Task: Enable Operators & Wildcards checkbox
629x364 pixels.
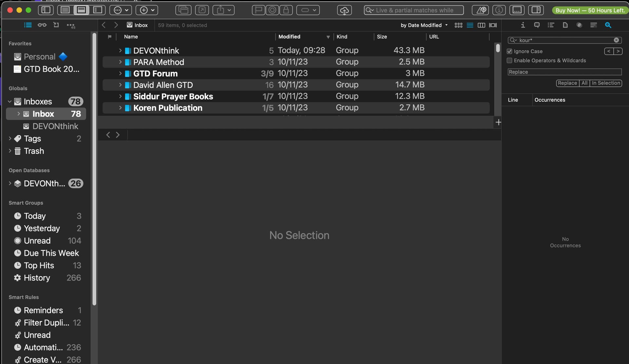Action: pos(509,61)
